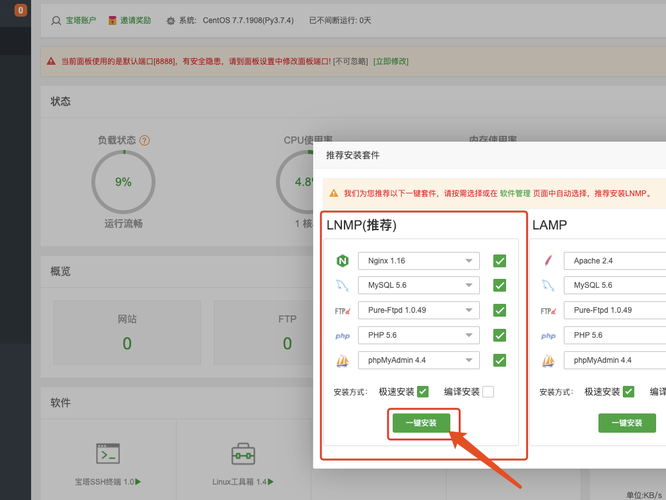Click the 4.8% CPU usage gauge
Screen dimensions: 666x500
295,182
